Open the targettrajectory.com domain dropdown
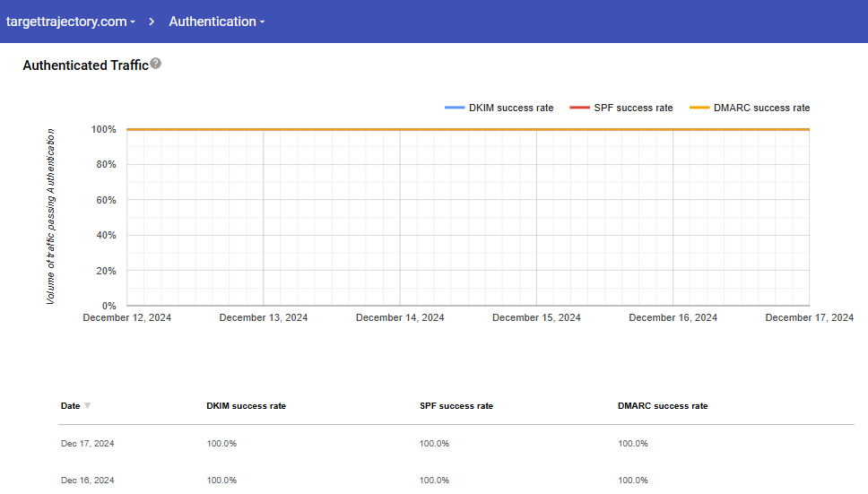The width and height of the screenshot is (868, 494). 71,22
